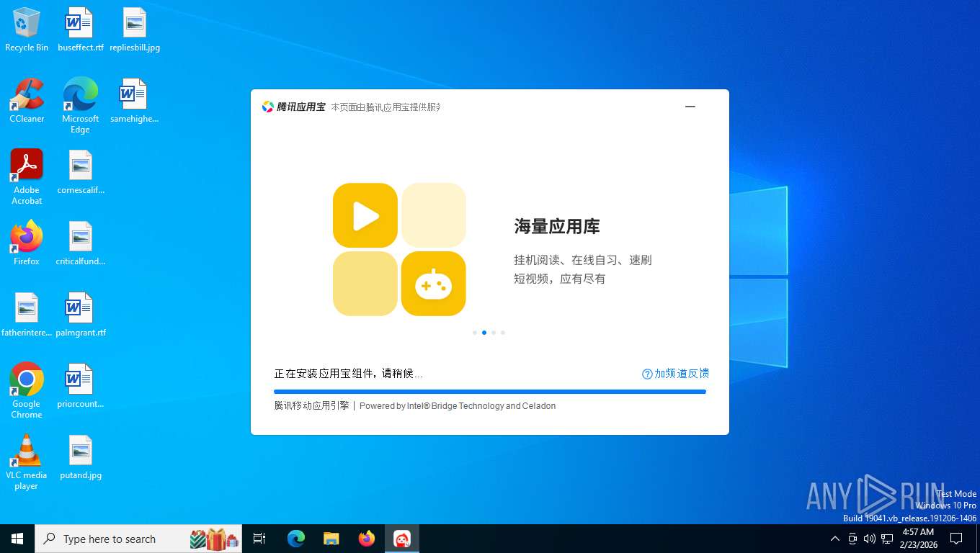This screenshot has width=980, height=553.
Task: Open the Windows Start menu
Action: tap(17, 539)
